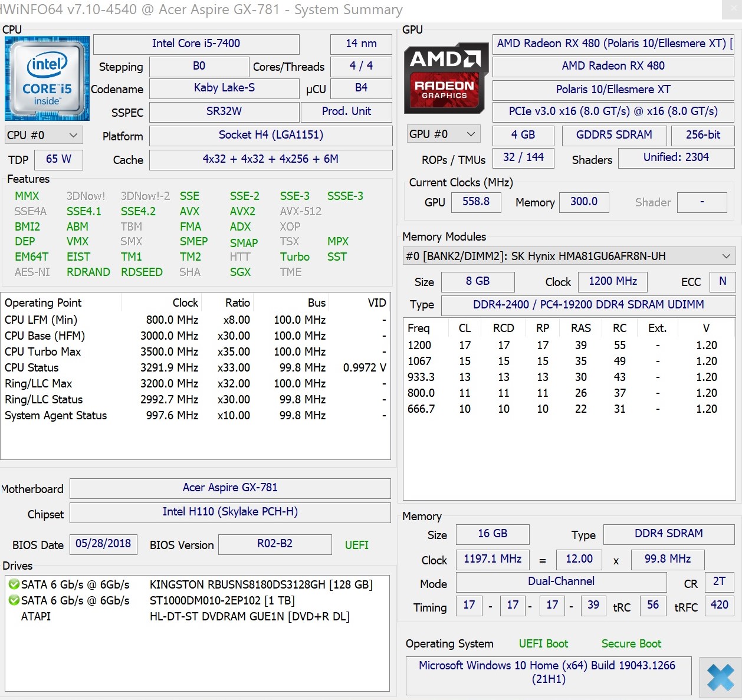This screenshot has height=700, width=742.
Task: Click the green check beside KINGSTON drive
Action: tap(14, 584)
